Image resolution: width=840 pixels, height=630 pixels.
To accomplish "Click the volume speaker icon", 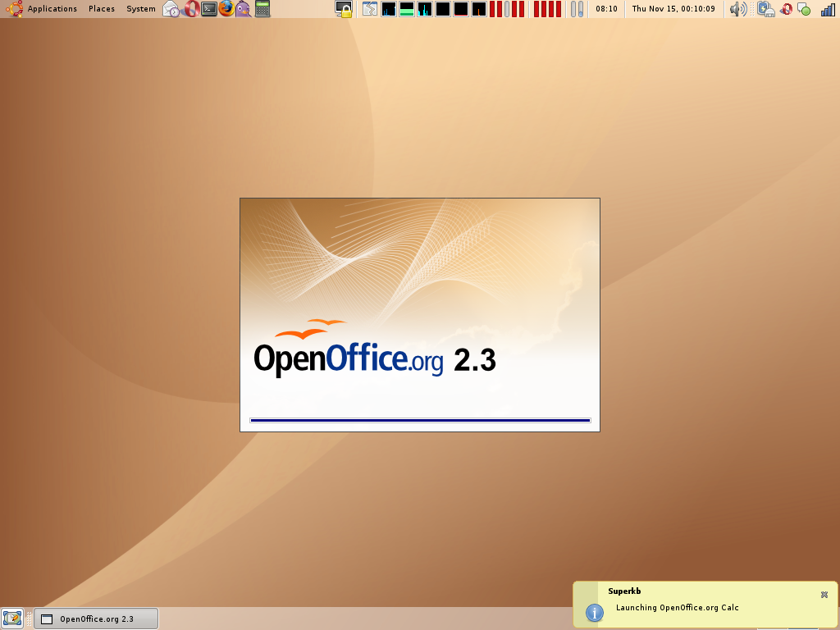I will coord(737,9).
